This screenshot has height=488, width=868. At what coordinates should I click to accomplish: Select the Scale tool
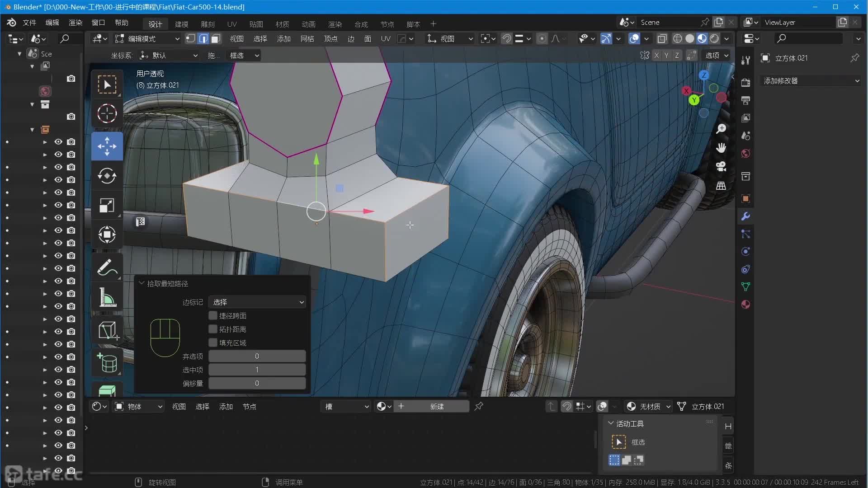coord(107,206)
